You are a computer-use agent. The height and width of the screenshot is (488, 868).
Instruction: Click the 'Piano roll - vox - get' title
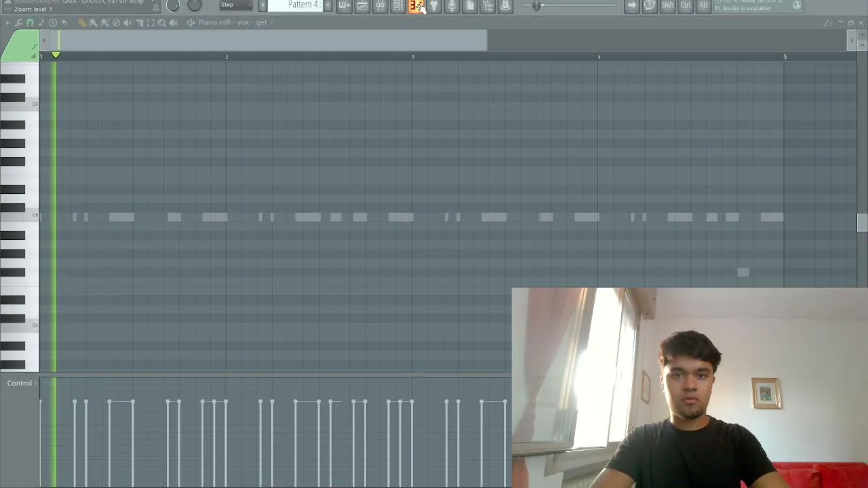(233, 22)
